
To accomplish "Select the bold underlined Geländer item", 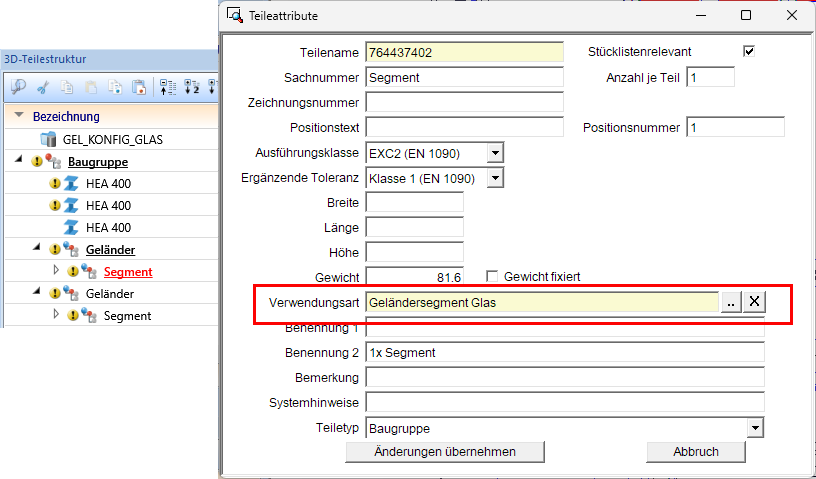I will (110, 250).
